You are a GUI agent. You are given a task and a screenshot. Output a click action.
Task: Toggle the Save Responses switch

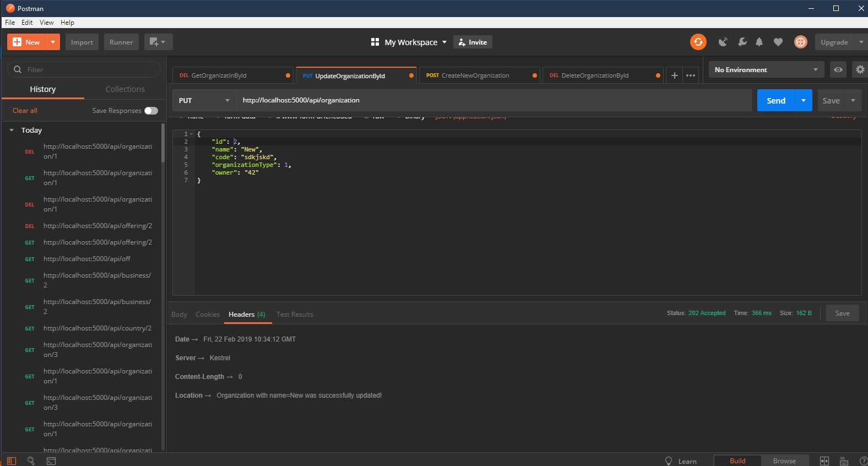(x=151, y=111)
